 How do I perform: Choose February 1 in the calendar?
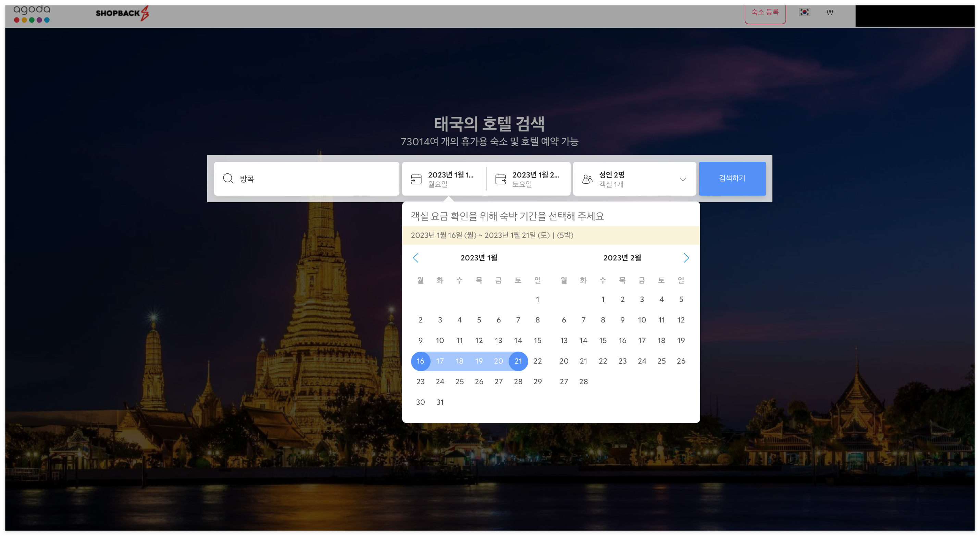pos(603,299)
